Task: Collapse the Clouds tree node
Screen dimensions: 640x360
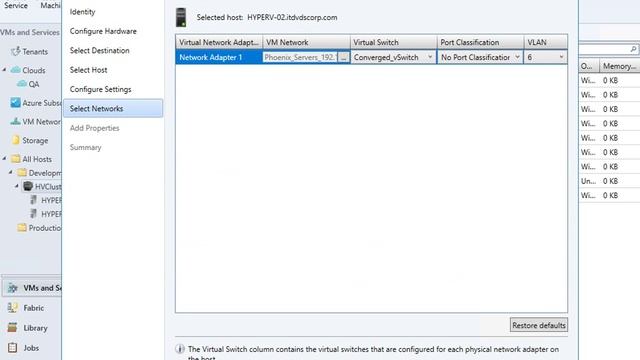Action: [4, 70]
